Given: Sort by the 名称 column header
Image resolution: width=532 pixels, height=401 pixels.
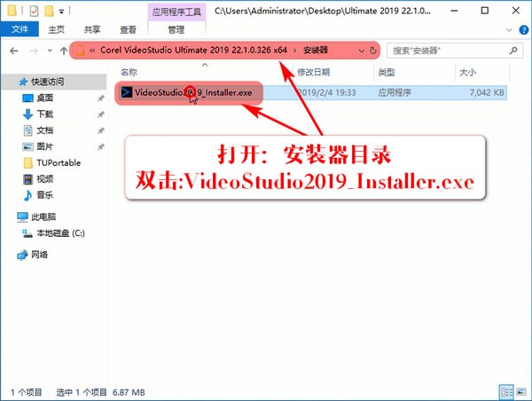Looking at the screenshot, I should tap(129, 72).
